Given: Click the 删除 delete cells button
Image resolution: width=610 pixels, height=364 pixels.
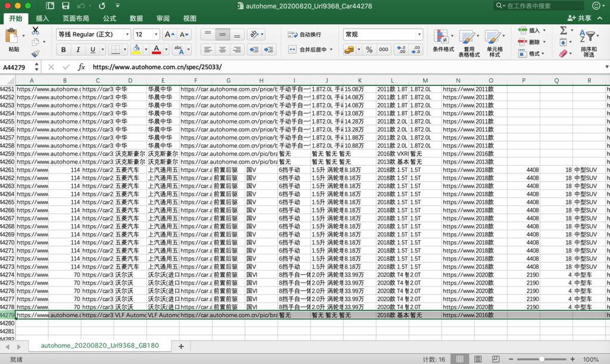Looking at the screenshot, I should (529, 42).
